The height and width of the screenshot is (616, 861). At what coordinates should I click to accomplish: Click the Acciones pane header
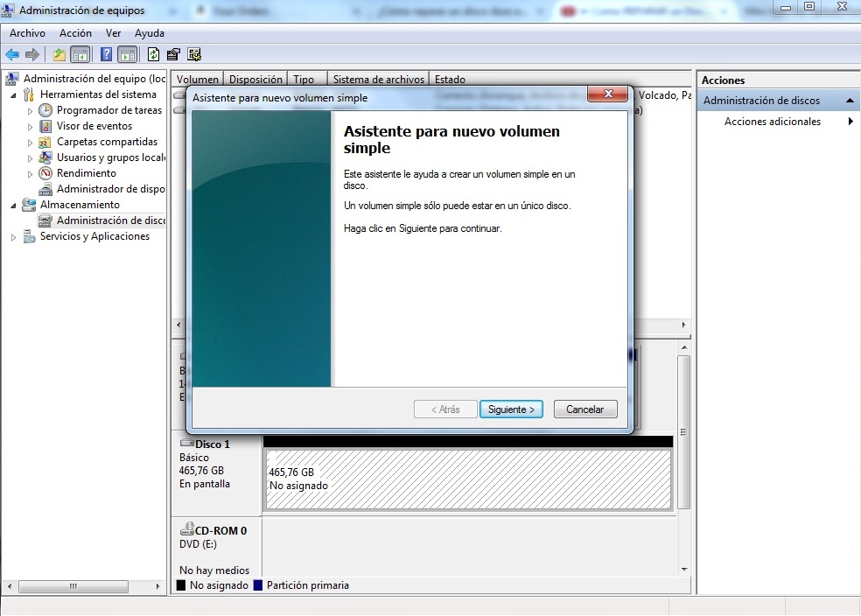778,80
